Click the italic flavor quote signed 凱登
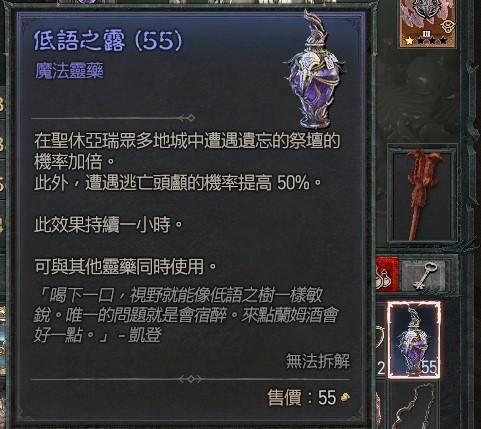 click(x=186, y=315)
